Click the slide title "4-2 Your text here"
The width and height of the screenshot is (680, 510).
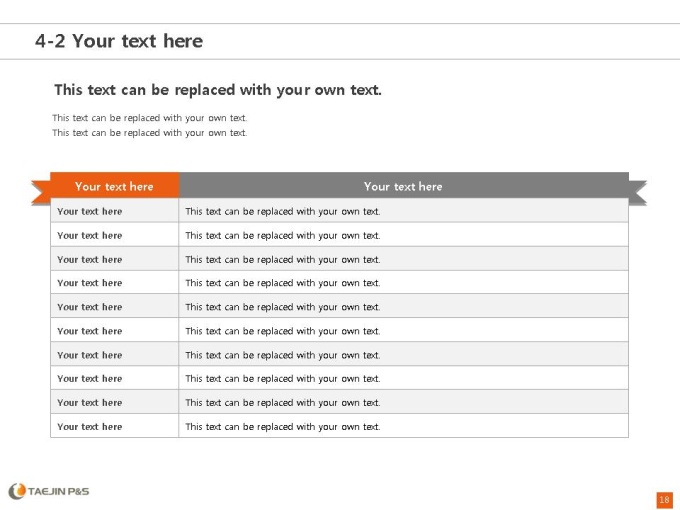click(x=119, y=41)
